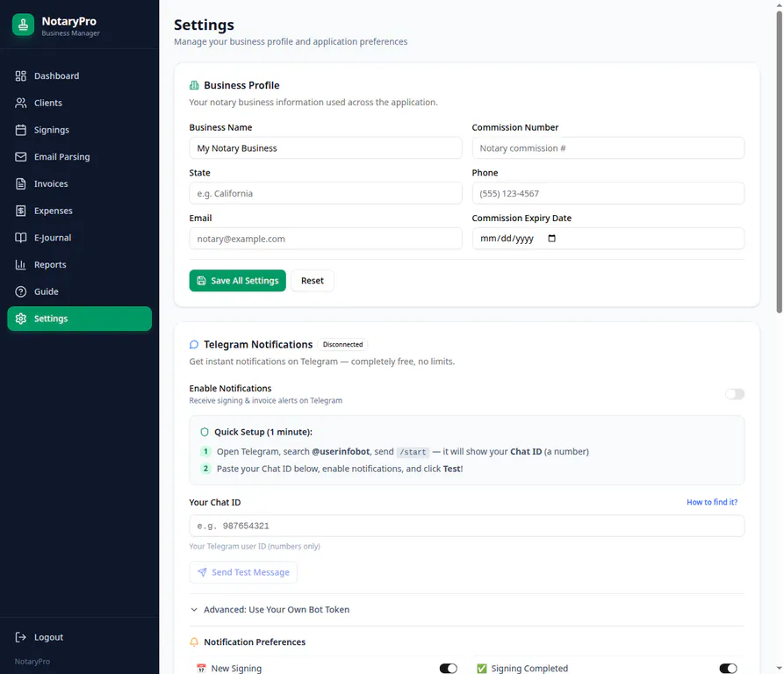Click the Expenses dollar receipt icon
The image size is (784, 674).
pyautogui.click(x=20, y=211)
